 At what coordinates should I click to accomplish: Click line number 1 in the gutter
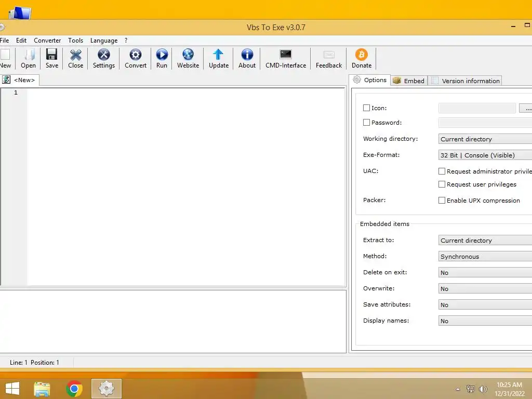pyautogui.click(x=16, y=92)
